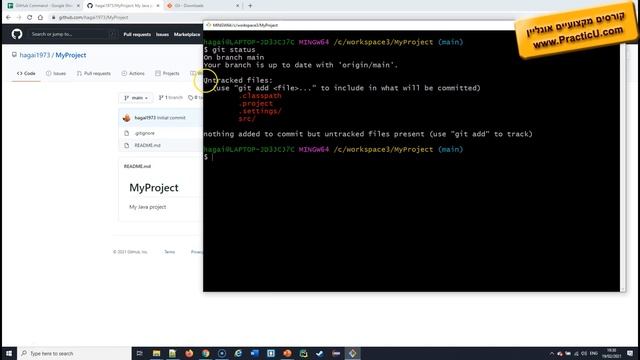Screen dimensions: 640x360
Task: Click the taskbar clock and date
Action: [611, 353]
